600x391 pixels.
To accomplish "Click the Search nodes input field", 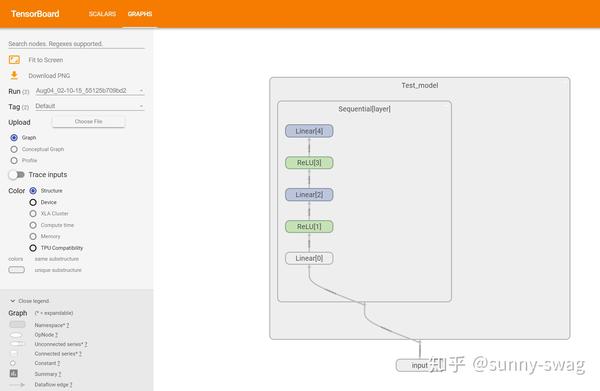I will [x=77, y=44].
